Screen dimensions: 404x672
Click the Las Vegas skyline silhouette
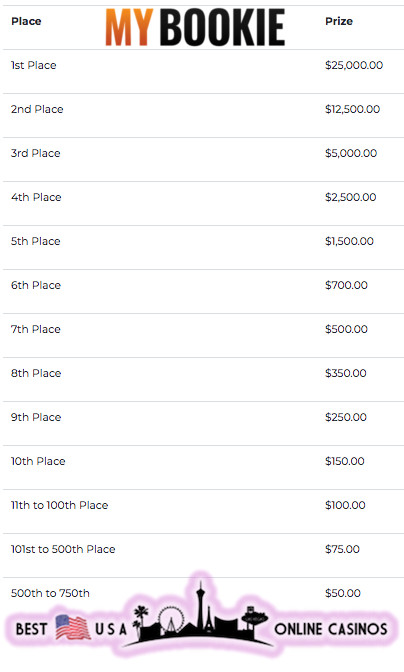point(200,614)
